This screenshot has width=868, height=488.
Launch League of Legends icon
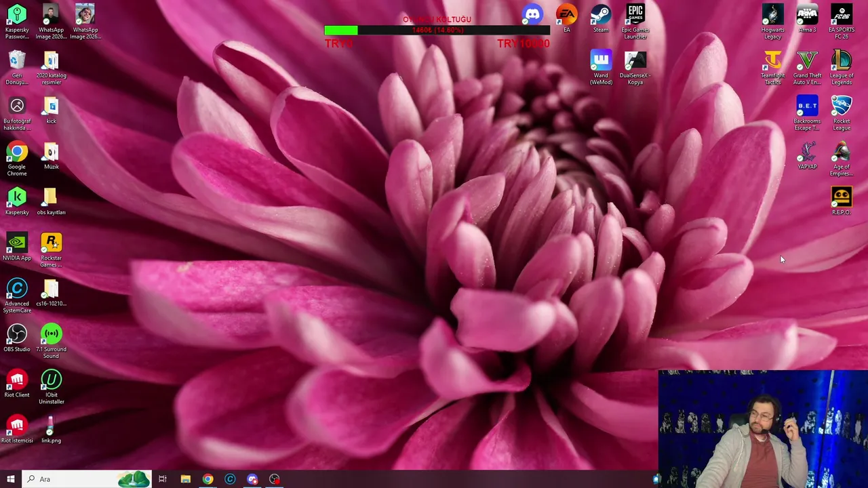[x=842, y=67]
